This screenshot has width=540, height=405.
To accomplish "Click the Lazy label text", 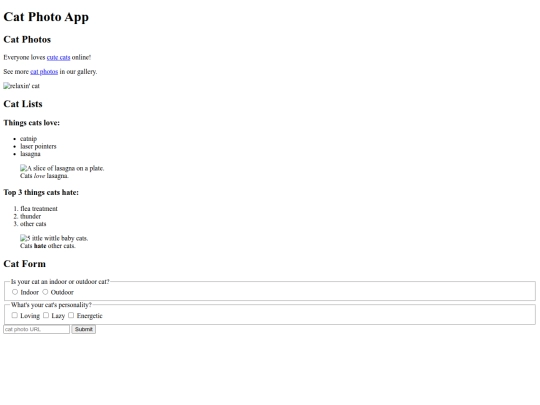I will (x=58, y=315).
